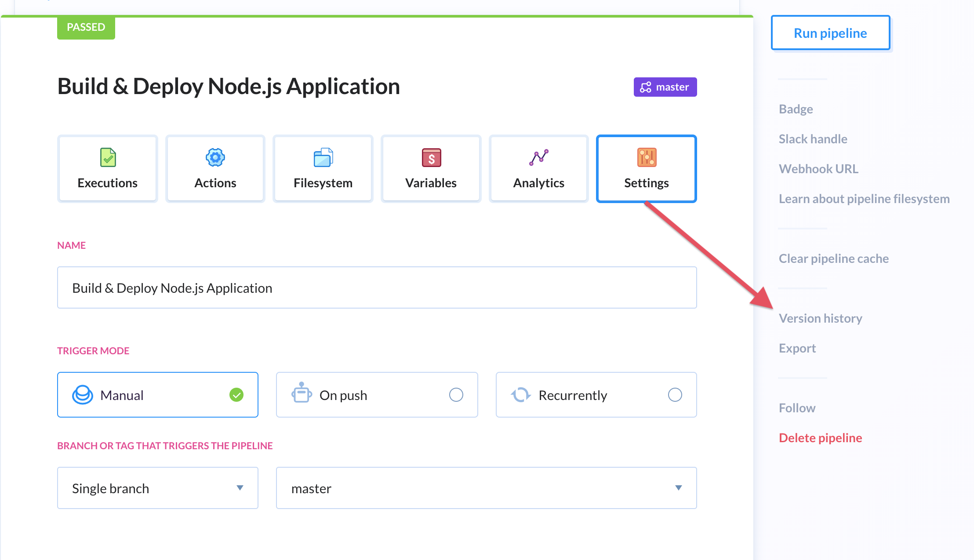Click the Export pipeline option
974x560 pixels.
point(797,347)
